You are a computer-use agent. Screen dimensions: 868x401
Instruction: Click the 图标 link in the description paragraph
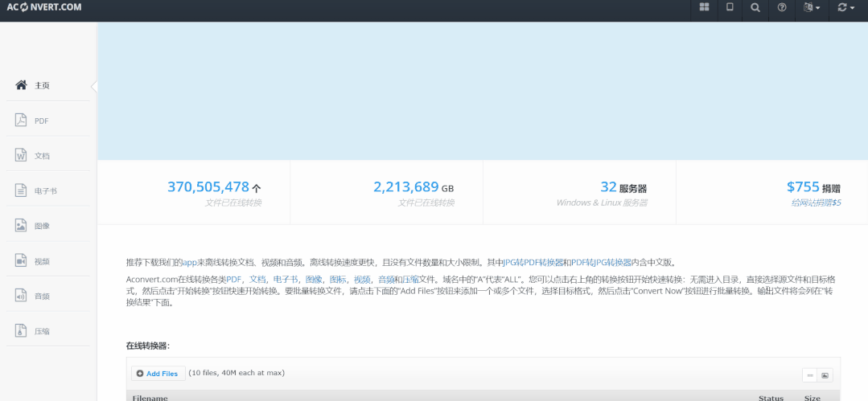pyautogui.click(x=338, y=280)
